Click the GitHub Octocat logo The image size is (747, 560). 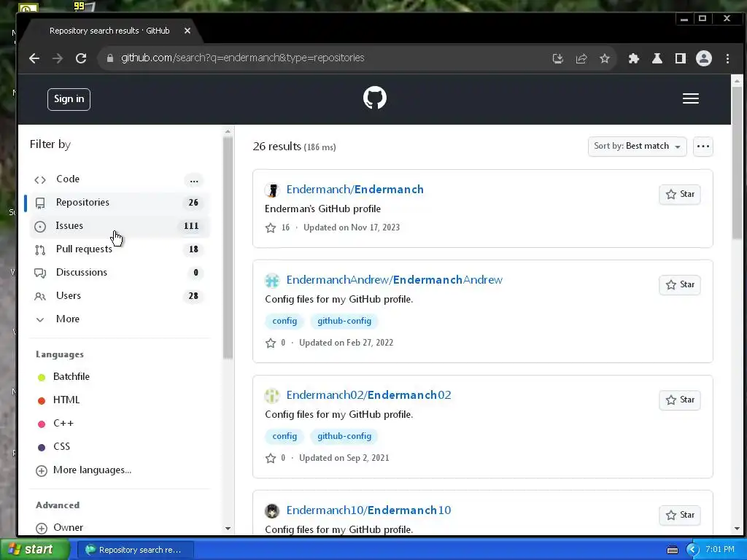pyautogui.click(x=374, y=98)
